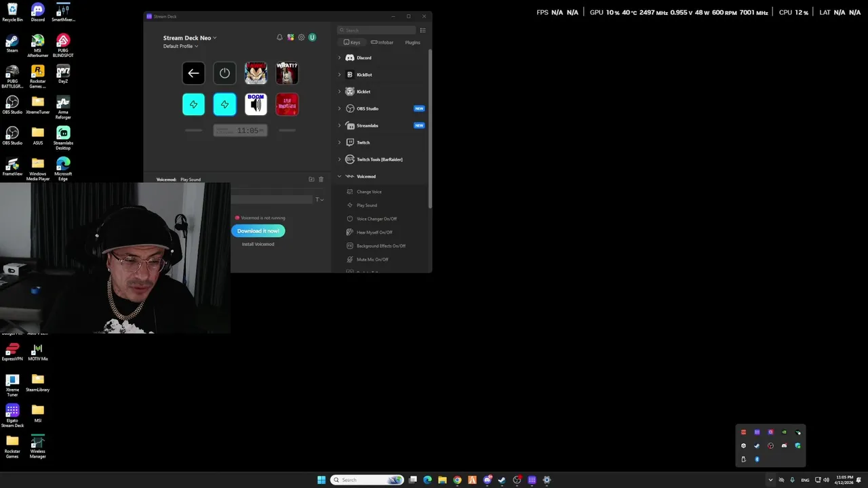Open the Stream Deck Marketplace icon
Screen dimensions: 868x488
click(x=290, y=37)
